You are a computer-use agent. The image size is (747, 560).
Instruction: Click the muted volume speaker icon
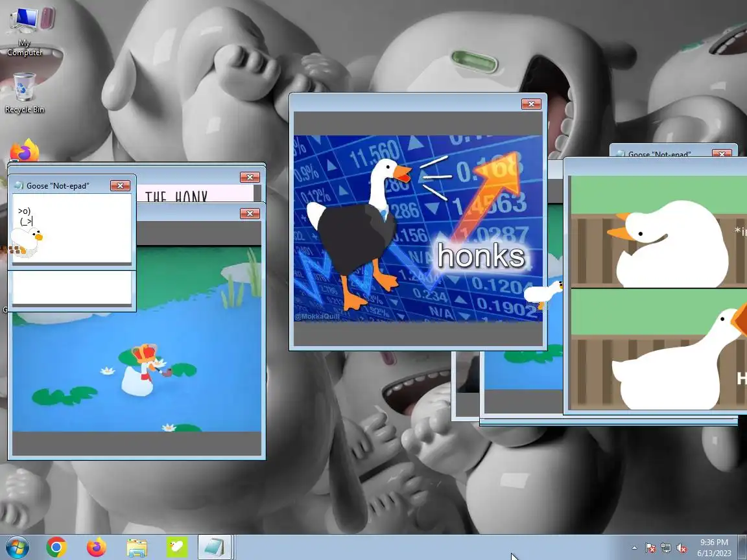pyautogui.click(x=682, y=548)
